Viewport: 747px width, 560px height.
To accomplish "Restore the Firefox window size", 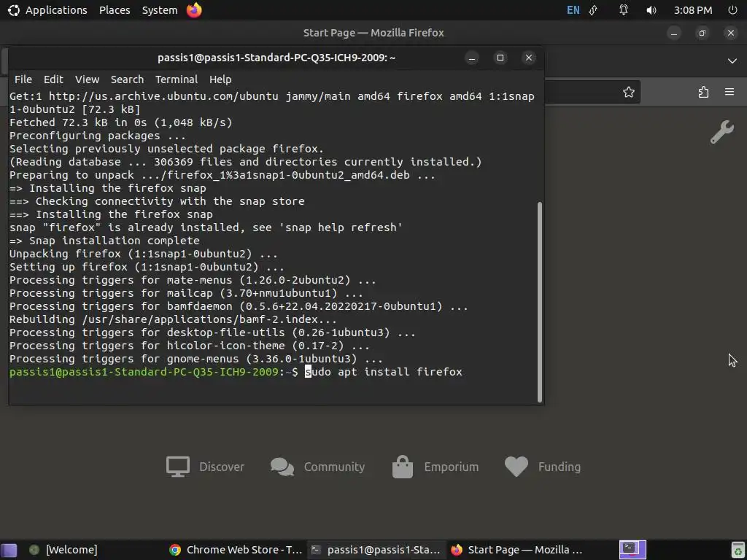I will pyautogui.click(x=703, y=34).
